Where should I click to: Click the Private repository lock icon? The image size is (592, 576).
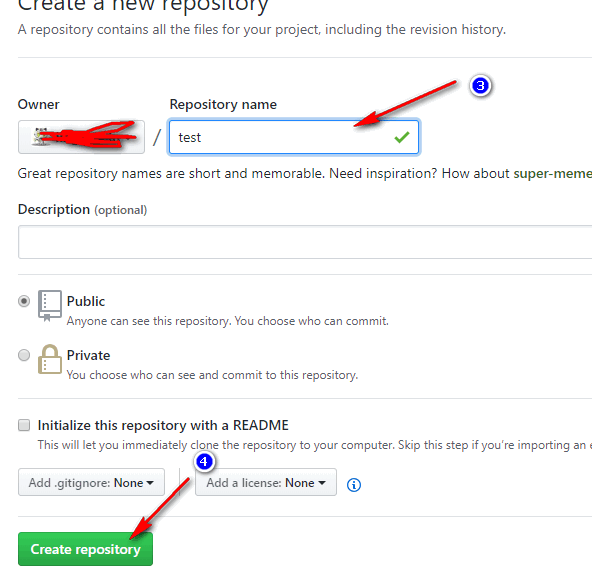pos(49,359)
